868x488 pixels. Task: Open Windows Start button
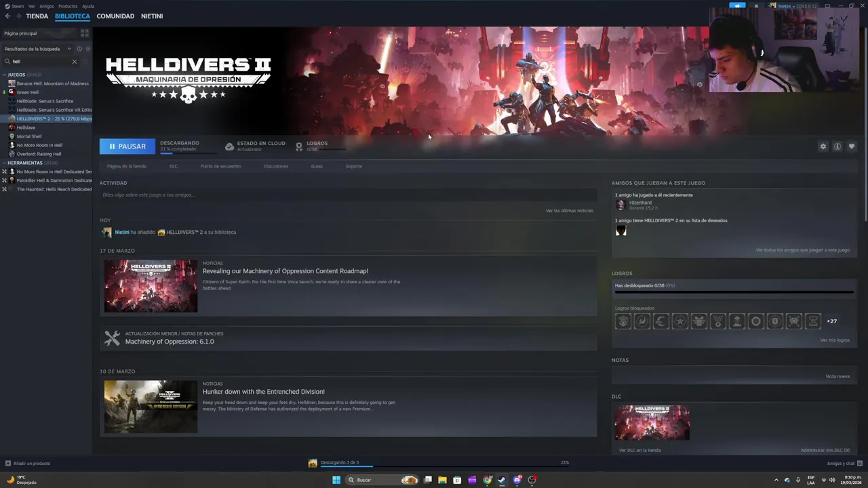[x=336, y=480]
